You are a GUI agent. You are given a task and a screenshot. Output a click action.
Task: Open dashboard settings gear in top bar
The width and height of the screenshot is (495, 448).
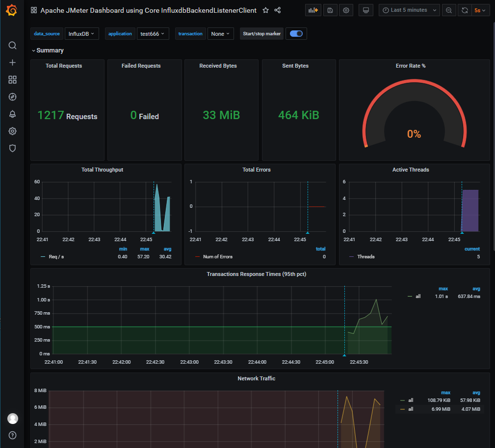coord(346,10)
